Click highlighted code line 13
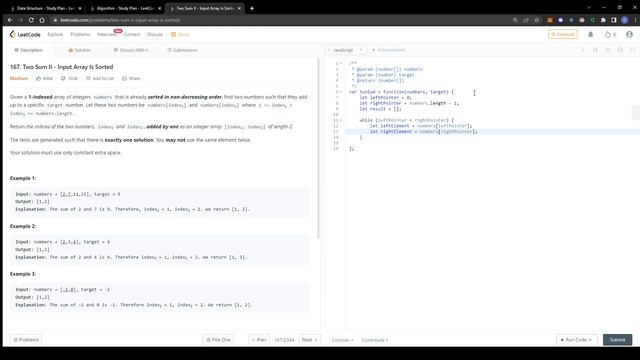 click(492, 131)
